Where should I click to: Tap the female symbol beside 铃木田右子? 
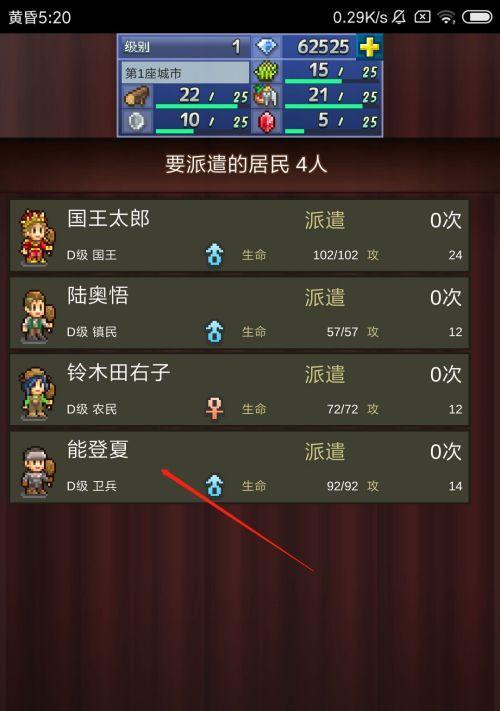pos(214,408)
